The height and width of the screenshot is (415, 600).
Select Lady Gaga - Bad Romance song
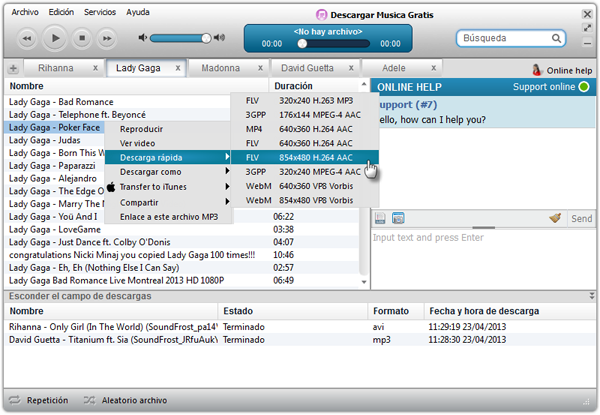(119, 102)
